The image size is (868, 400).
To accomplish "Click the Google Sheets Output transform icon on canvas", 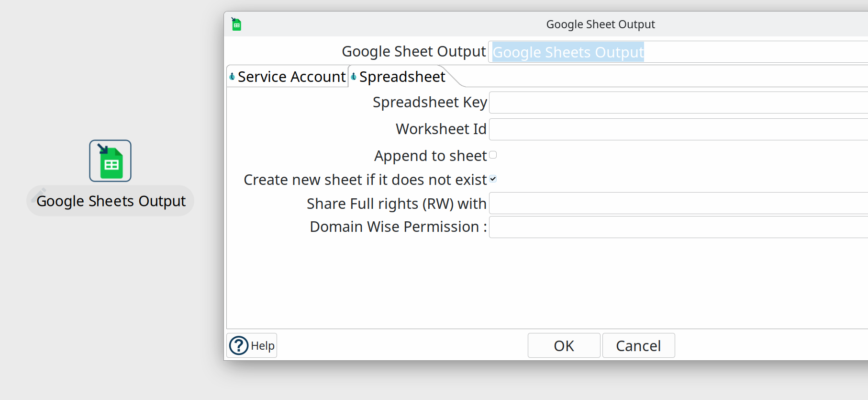I will (x=110, y=160).
